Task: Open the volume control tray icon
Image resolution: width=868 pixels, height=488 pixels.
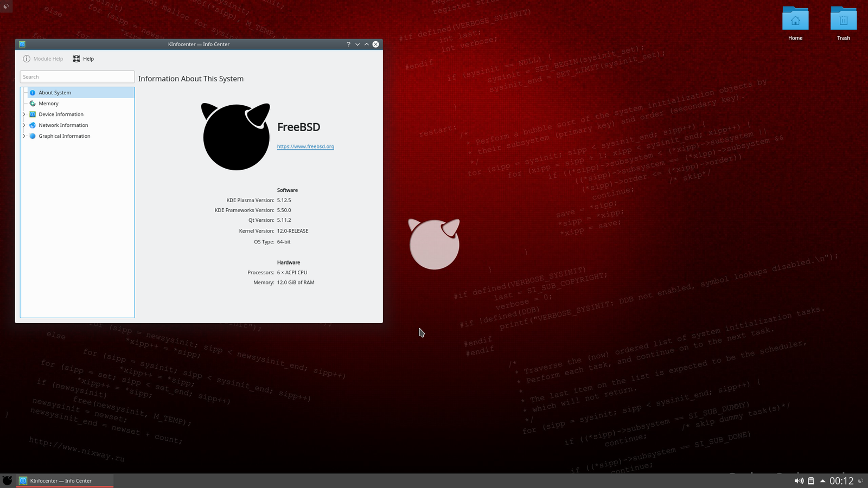Action: [799, 481]
